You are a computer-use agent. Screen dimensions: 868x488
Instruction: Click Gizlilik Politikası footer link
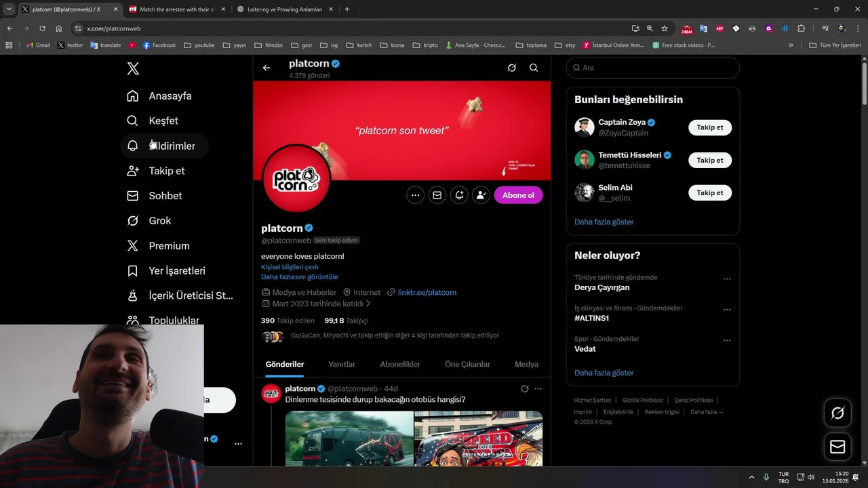(643, 400)
